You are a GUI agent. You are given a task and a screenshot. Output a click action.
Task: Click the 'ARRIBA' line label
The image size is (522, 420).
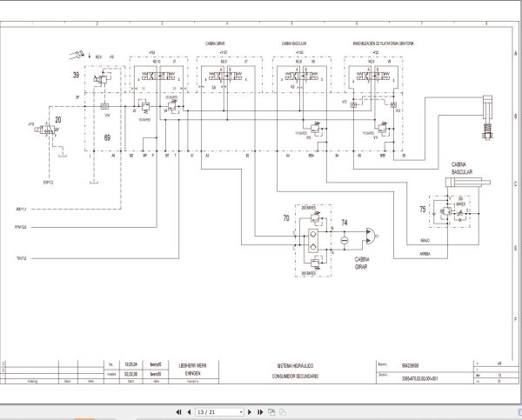point(425,254)
